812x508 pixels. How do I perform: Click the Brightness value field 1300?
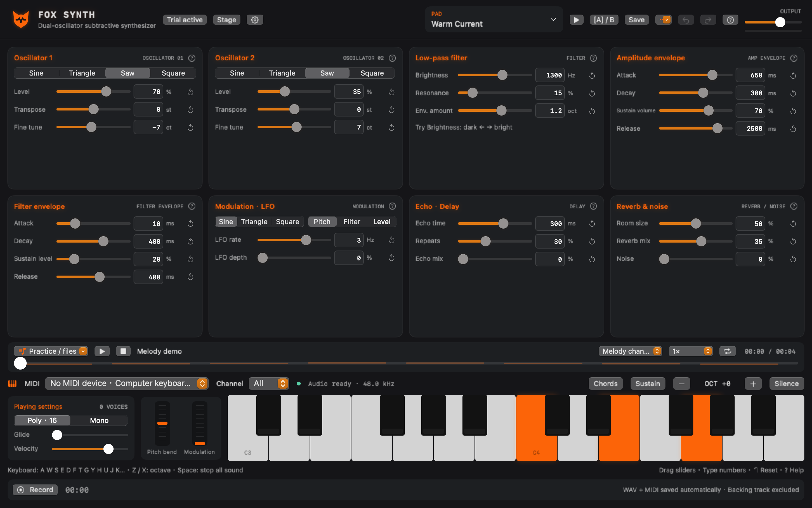(x=550, y=75)
